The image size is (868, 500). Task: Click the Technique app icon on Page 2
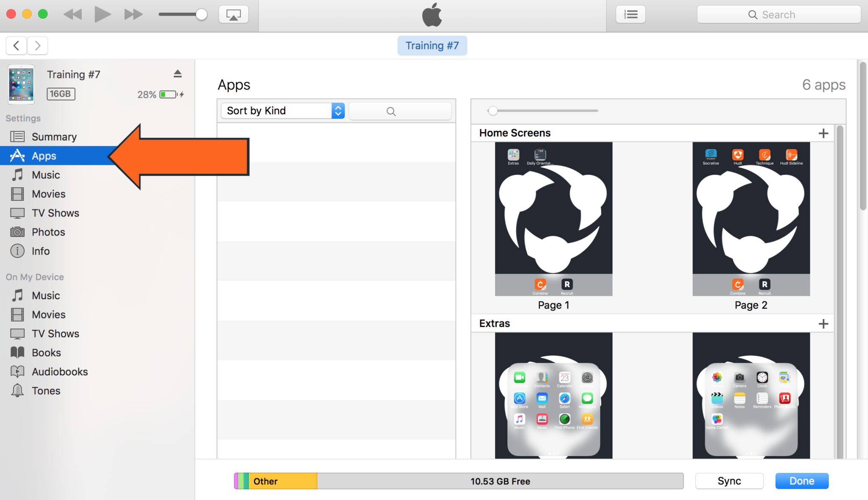(765, 155)
